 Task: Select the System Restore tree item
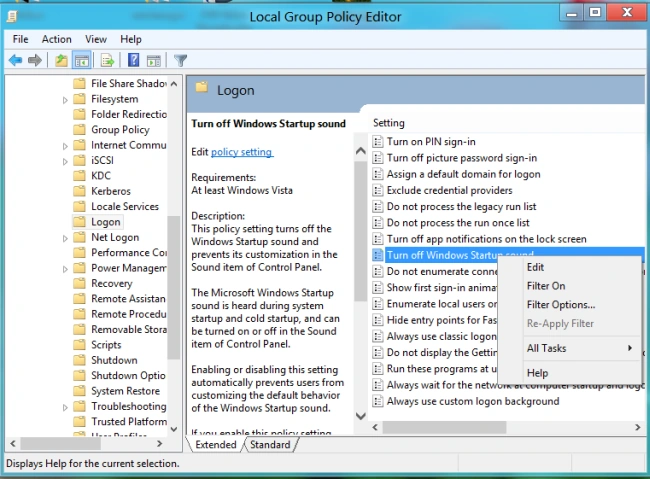point(125,391)
